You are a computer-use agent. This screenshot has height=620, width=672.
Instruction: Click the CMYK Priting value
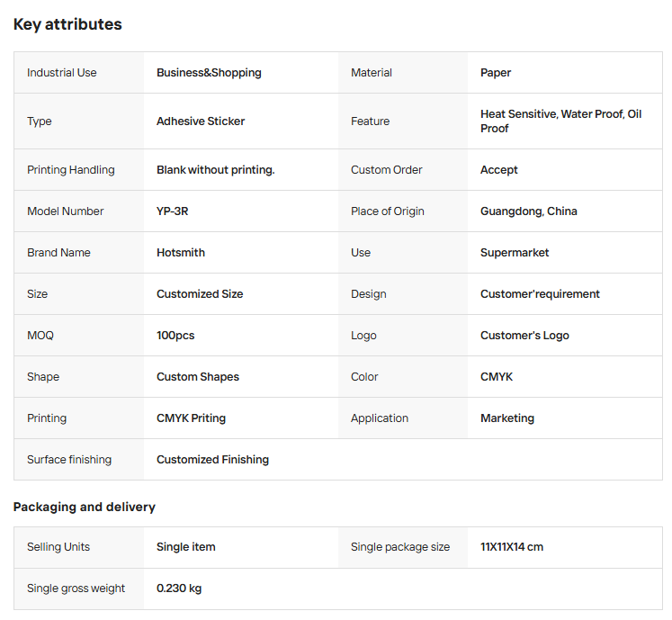[191, 418]
